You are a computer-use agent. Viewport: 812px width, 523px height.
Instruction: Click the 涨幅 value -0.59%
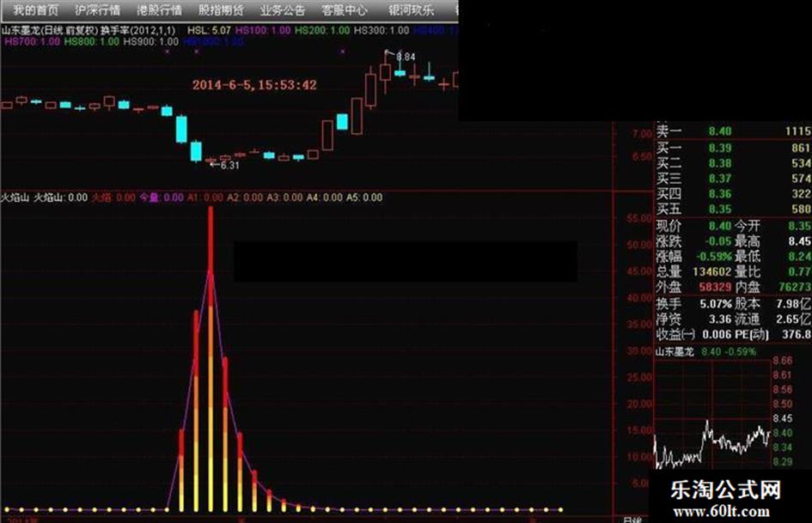tap(714, 256)
